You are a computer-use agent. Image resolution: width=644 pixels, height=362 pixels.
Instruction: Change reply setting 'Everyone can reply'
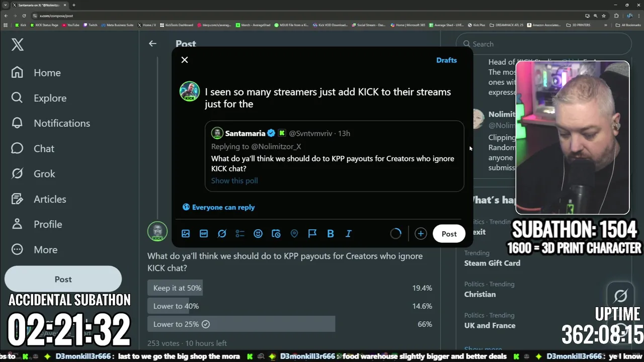pos(218,207)
